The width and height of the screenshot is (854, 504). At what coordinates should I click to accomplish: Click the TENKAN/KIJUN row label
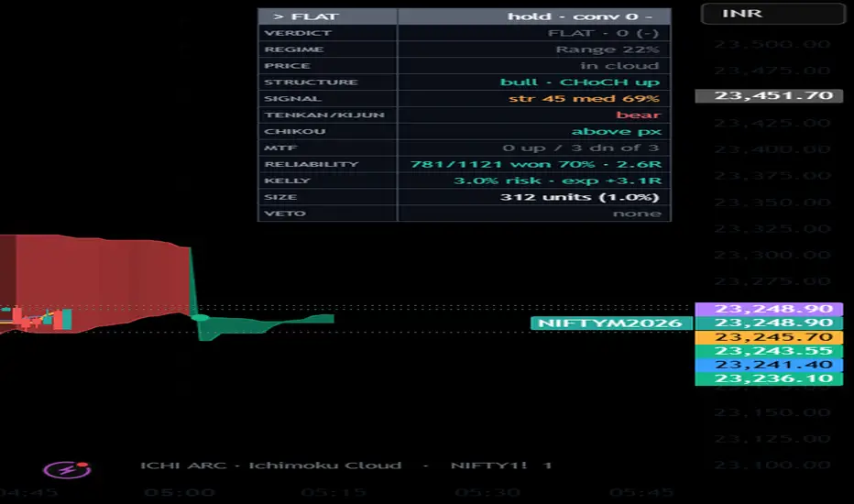pos(324,115)
